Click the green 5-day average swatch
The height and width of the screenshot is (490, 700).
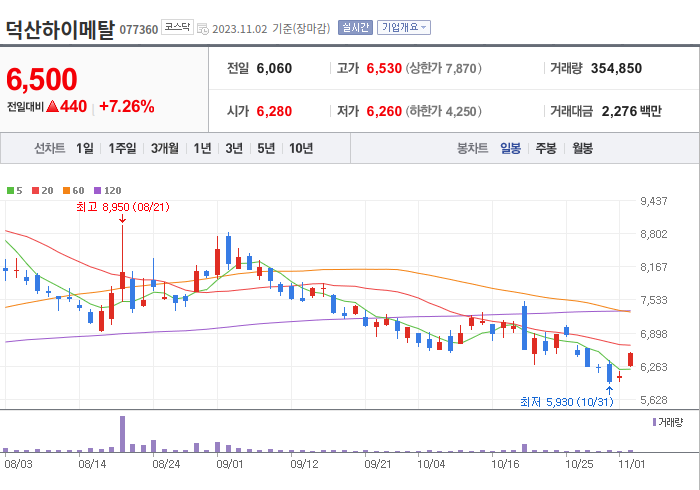[x=10, y=191]
